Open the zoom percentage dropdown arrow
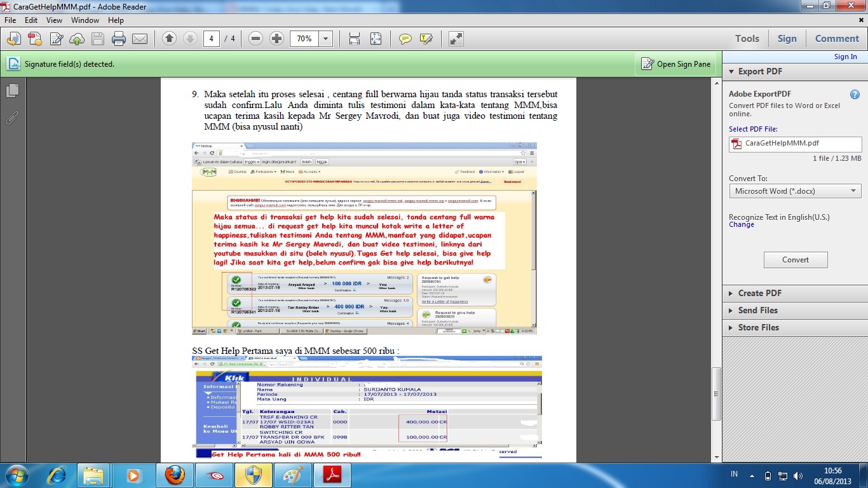 (326, 39)
